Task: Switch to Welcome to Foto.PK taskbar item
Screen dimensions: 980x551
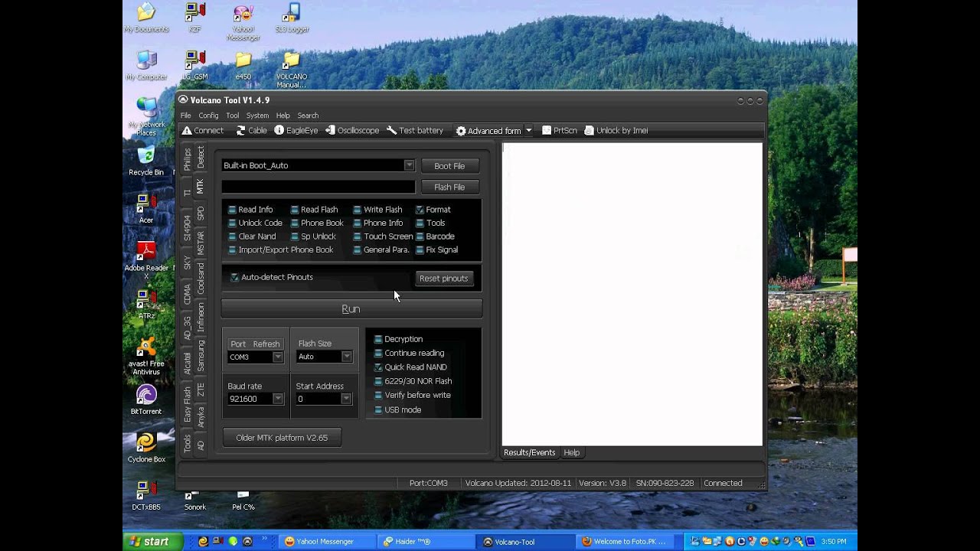Action: tap(626, 542)
